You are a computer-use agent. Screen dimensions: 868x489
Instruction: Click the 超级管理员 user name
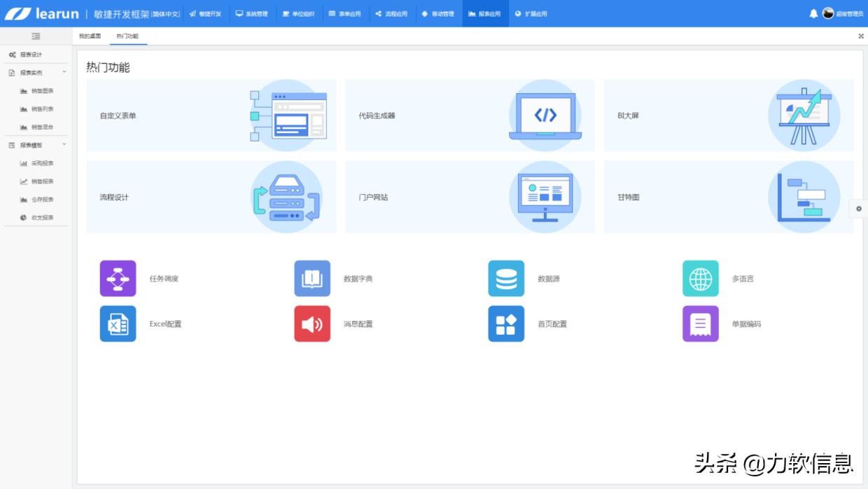coord(850,14)
